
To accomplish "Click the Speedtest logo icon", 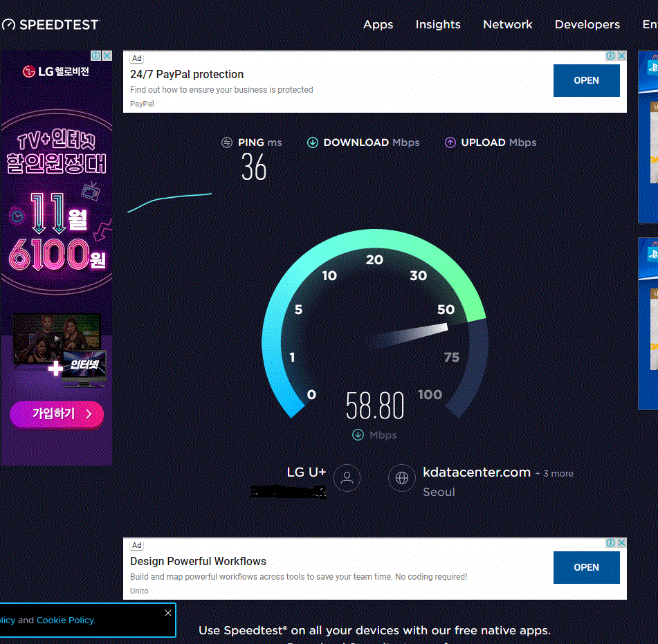I will [x=8, y=25].
